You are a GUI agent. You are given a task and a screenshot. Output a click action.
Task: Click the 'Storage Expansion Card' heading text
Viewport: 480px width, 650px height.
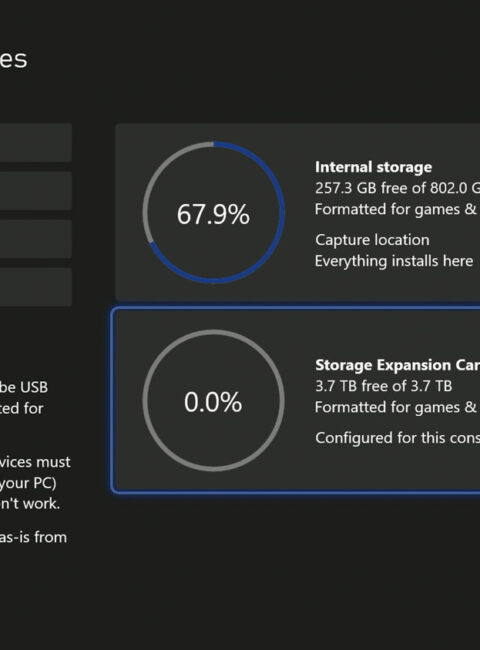(x=397, y=365)
